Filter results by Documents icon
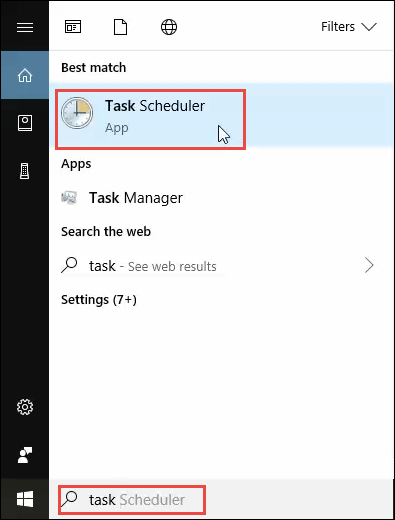Image resolution: width=395 pixels, height=520 pixels. [x=120, y=27]
